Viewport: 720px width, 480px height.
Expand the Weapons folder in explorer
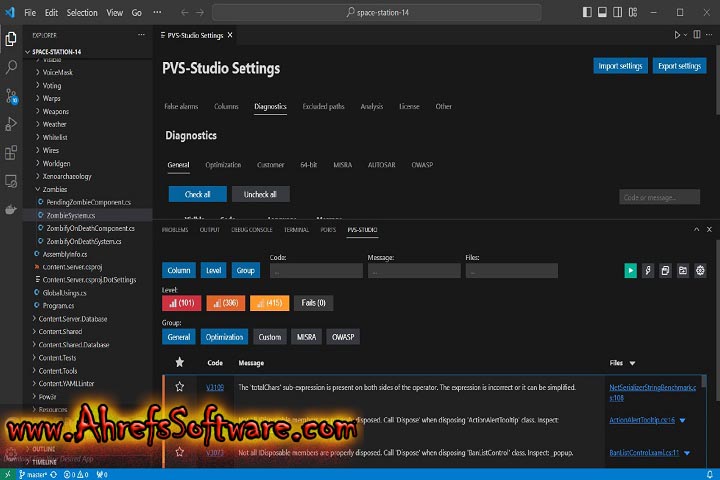tap(55, 111)
